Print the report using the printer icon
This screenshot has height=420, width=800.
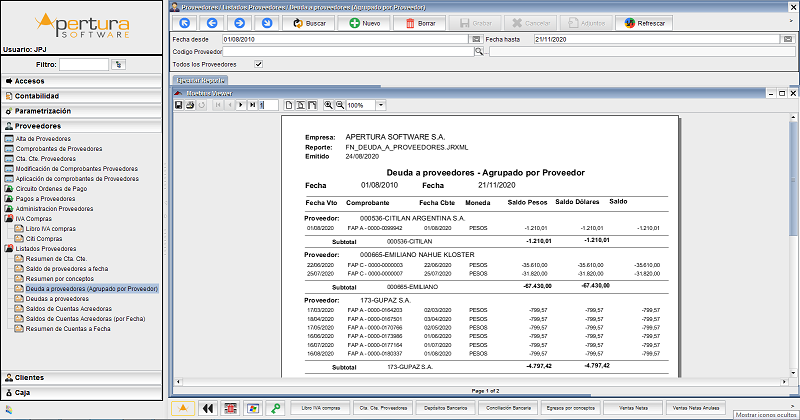point(189,105)
